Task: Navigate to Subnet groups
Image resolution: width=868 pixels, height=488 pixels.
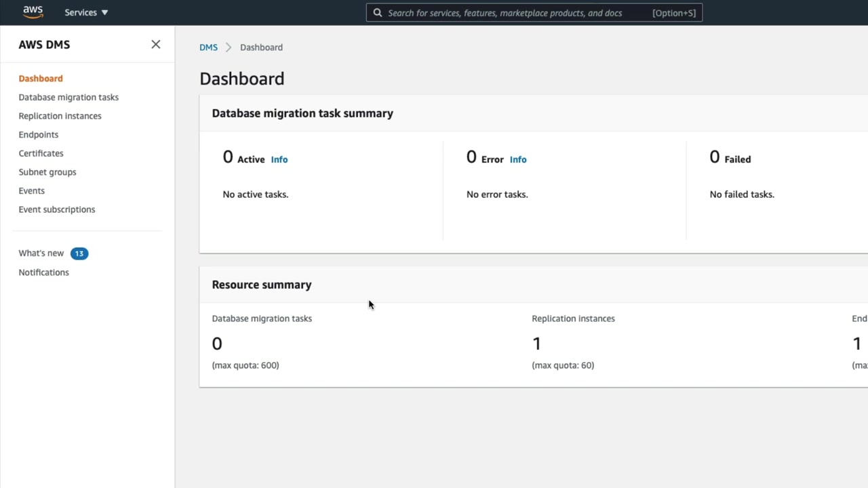Action: [x=47, y=172]
